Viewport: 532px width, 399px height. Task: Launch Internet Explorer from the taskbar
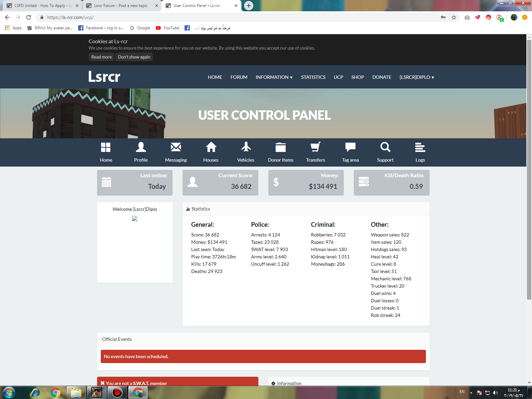pos(35,393)
